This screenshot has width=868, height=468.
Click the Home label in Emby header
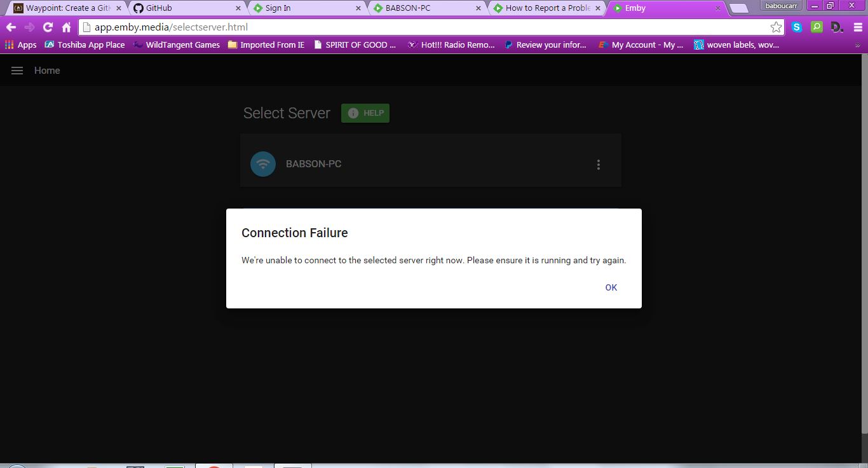point(47,71)
